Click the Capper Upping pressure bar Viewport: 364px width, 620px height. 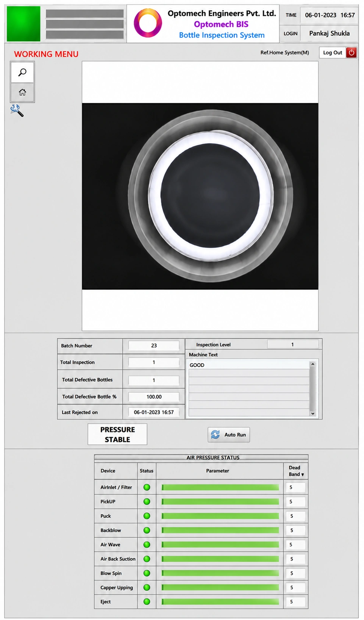(x=220, y=587)
